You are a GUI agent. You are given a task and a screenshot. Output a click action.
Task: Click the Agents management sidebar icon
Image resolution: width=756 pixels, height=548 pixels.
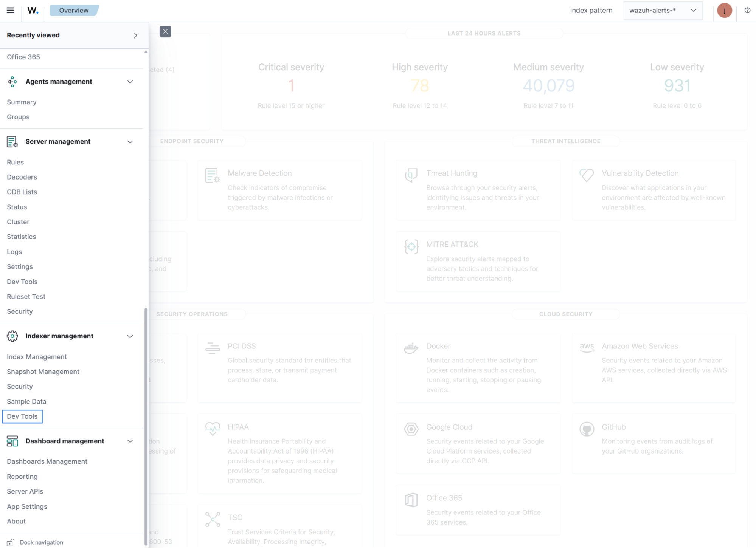pyautogui.click(x=12, y=82)
